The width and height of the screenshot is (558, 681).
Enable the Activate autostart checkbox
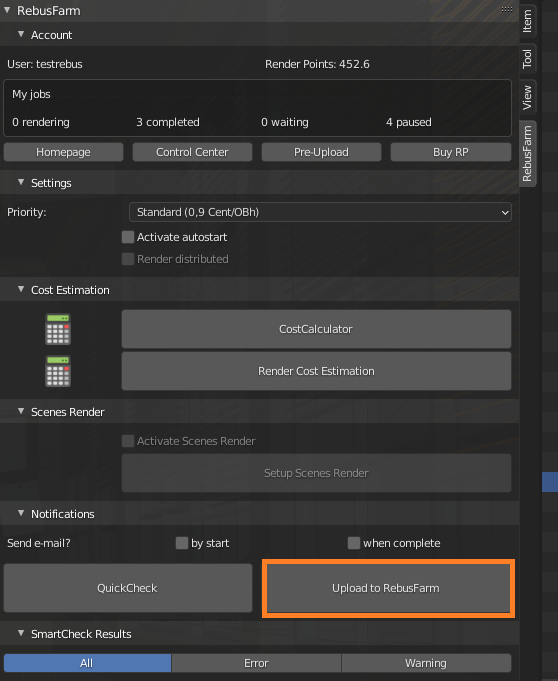[128, 237]
